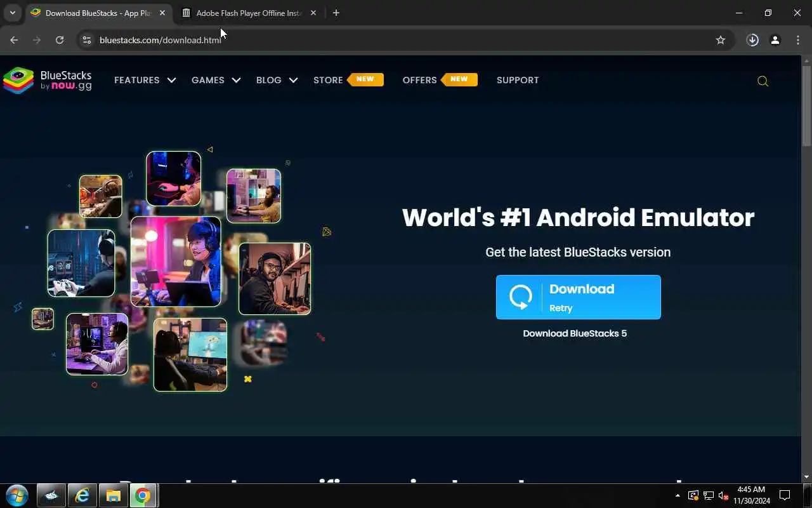Open the notification center icon

click(x=785, y=495)
